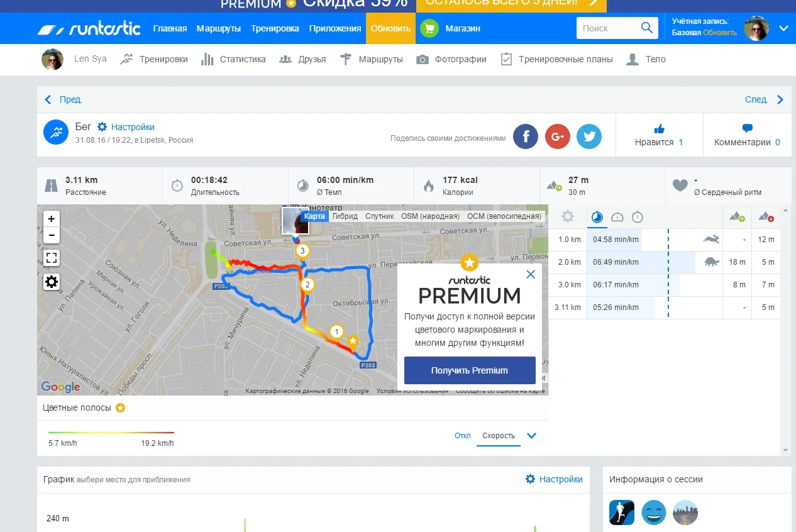Viewport: 796px width, 532px height.
Task: Open the Магазин link
Action: tap(463, 28)
